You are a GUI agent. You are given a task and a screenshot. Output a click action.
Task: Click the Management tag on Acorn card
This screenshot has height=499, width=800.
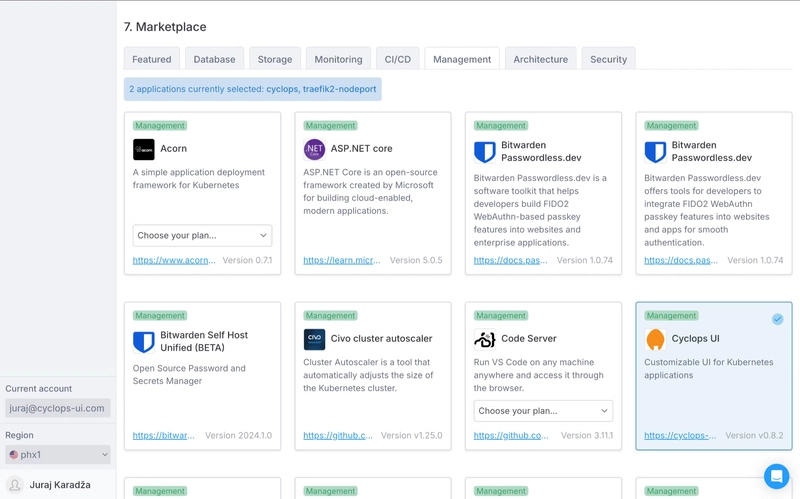tap(160, 126)
